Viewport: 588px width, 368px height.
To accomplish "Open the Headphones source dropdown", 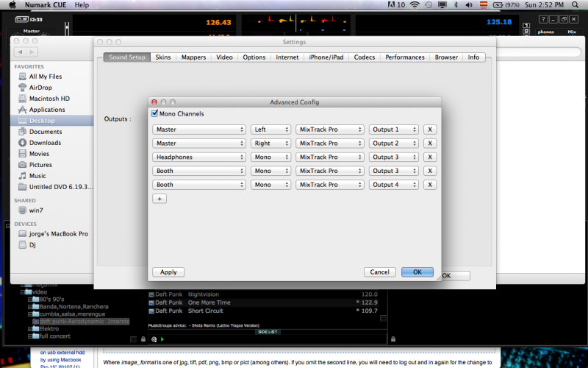I will [x=198, y=157].
